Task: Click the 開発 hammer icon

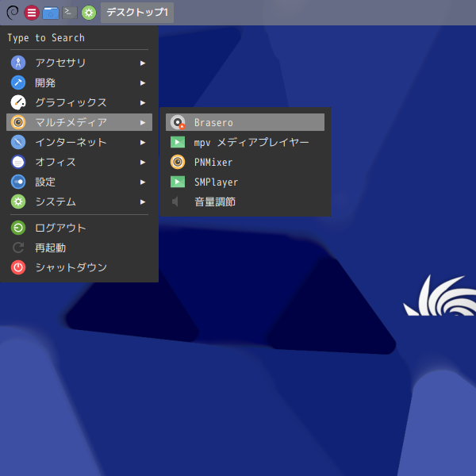Action: [18, 83]
